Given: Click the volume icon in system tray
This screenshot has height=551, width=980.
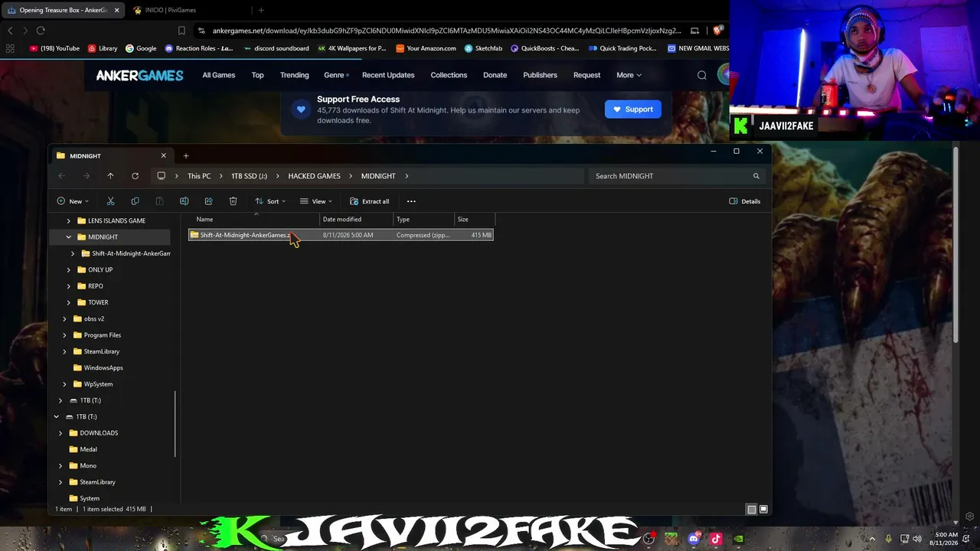Looking at the screenshot, I should pos(917,539).
